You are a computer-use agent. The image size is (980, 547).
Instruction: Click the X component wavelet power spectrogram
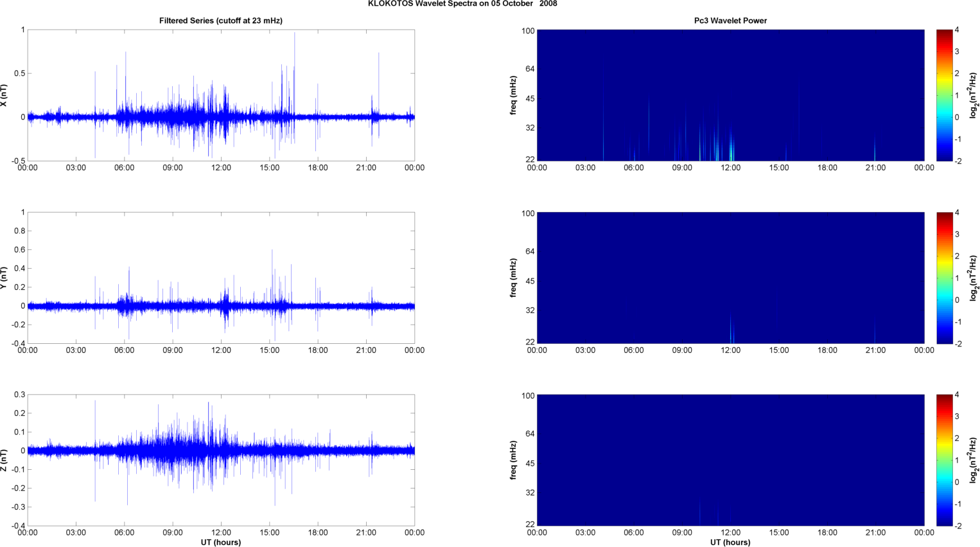click(x=730, y=95)
